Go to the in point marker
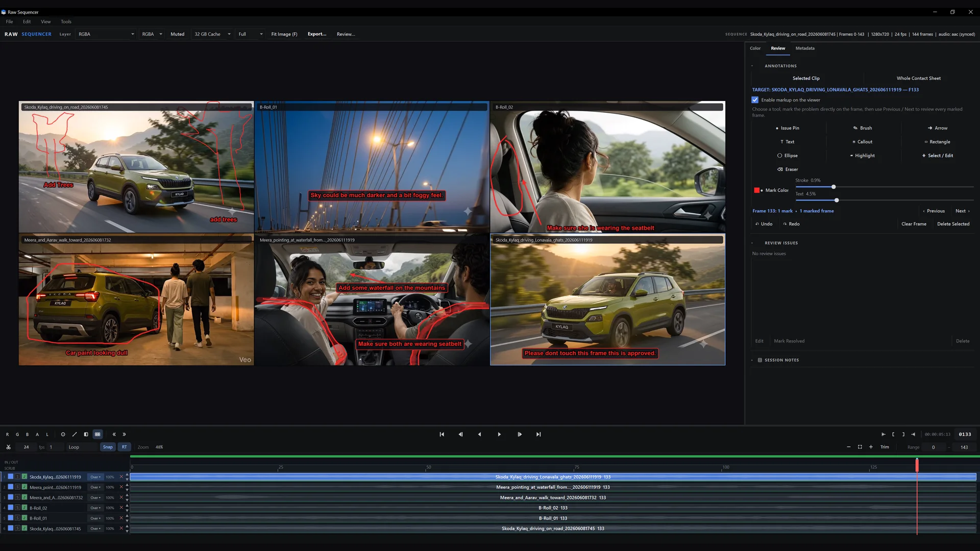Image resolution: width=980 pixels, height=551 pixels. point(883,434)
